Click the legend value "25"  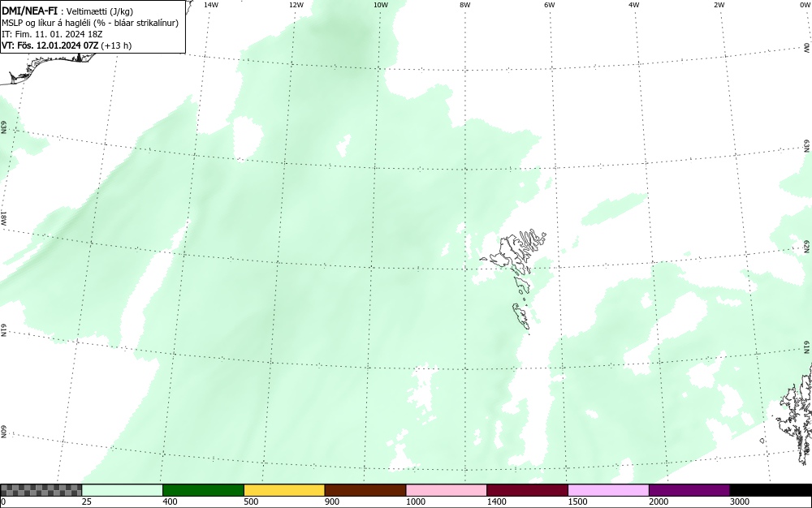[x=87, y=502]
